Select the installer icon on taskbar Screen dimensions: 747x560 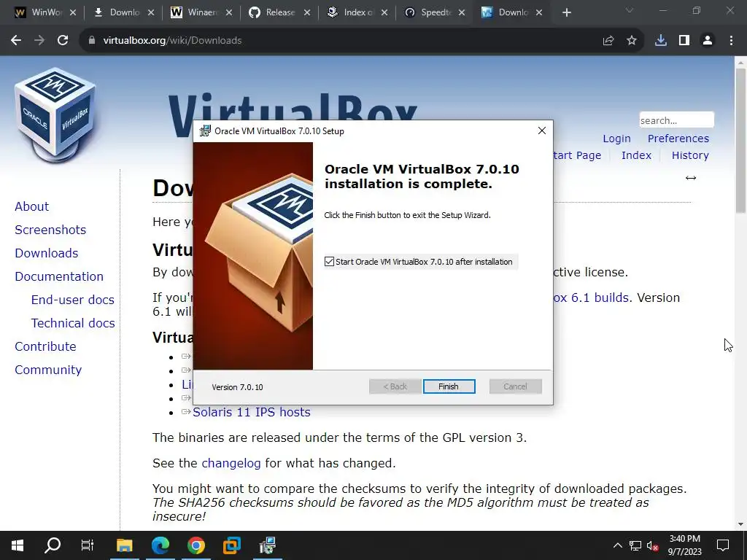point(267,545)
